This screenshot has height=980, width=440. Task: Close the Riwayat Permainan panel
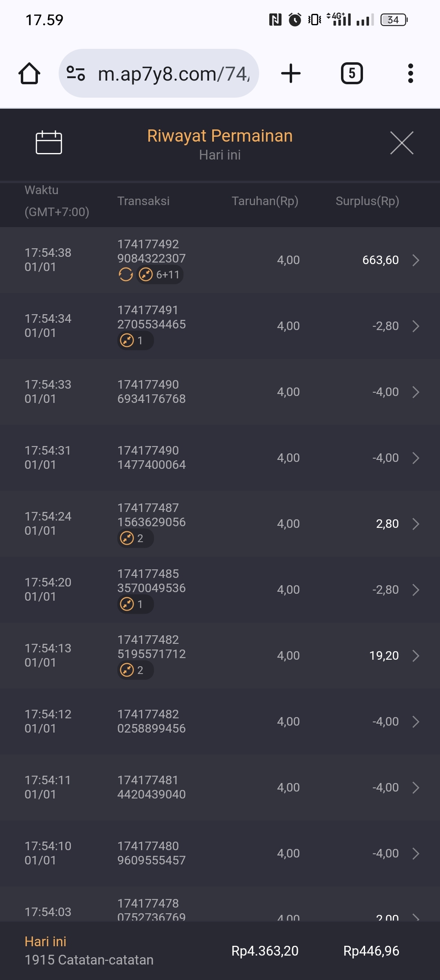coord(402,143)
